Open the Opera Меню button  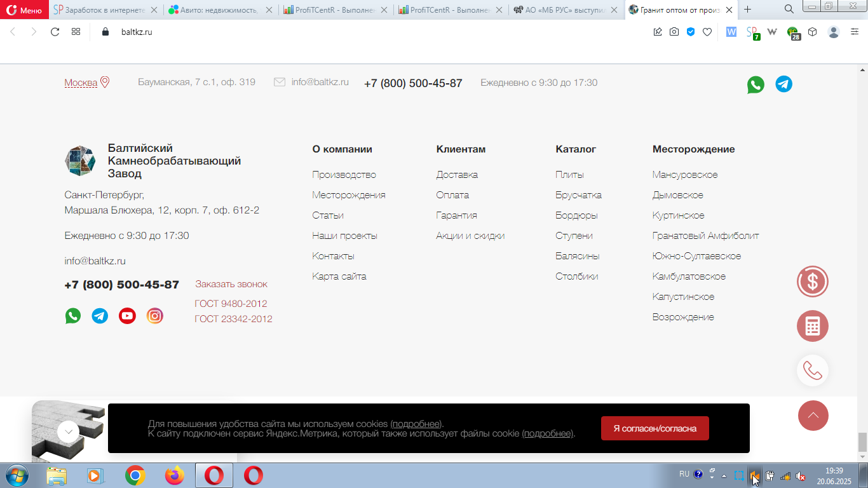24,10
